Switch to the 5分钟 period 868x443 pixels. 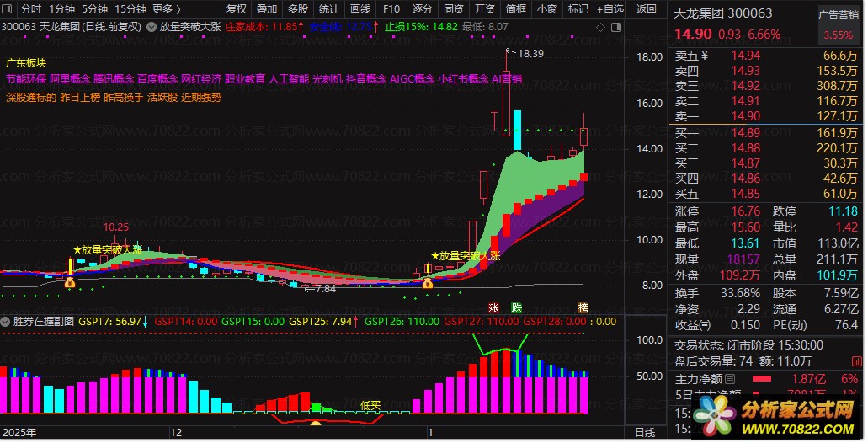(x=94, y=9)
